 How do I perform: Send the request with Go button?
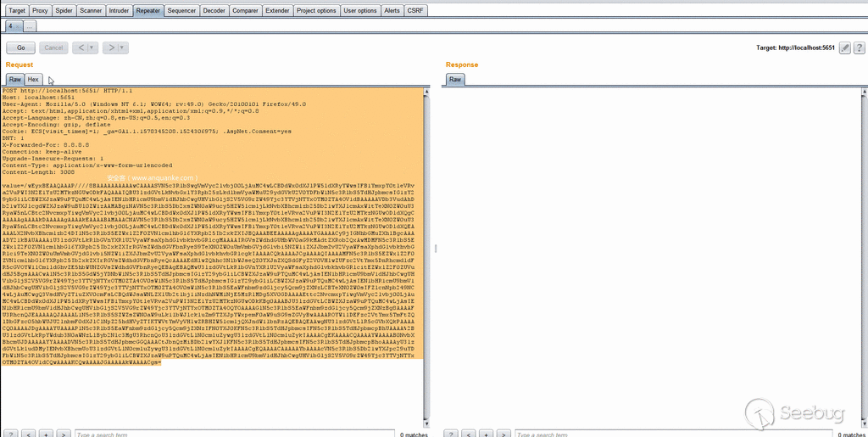click(x=20, y=48)
